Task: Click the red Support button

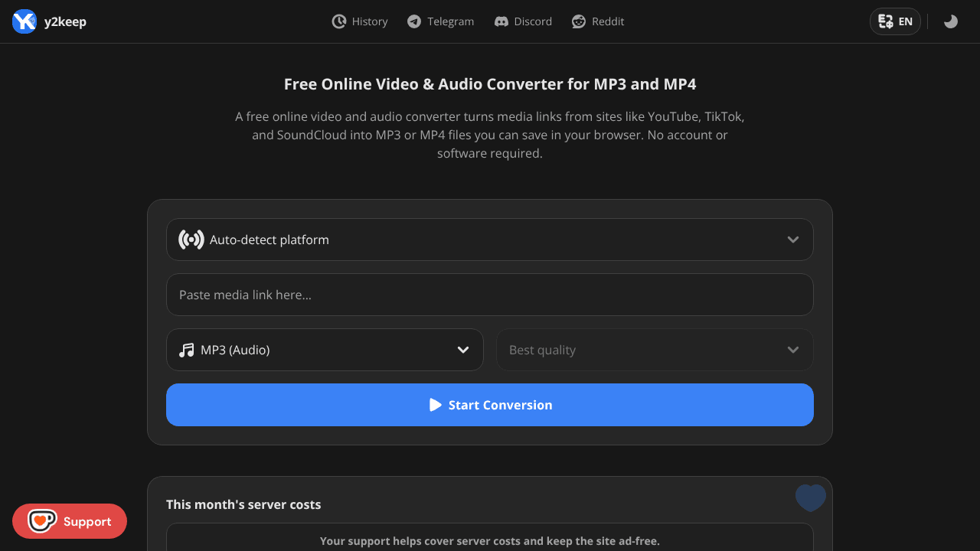Action: tap(70, 521)
